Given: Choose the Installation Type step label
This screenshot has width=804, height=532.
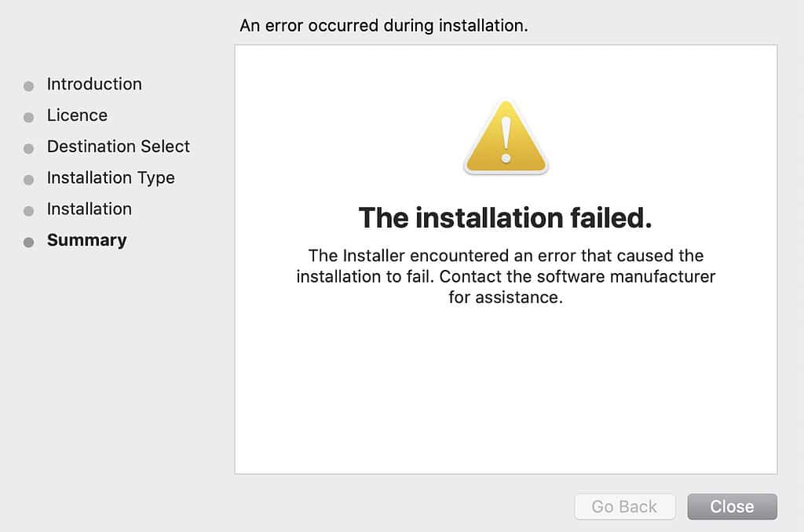Looking at the screenshot, I should 111,178.
